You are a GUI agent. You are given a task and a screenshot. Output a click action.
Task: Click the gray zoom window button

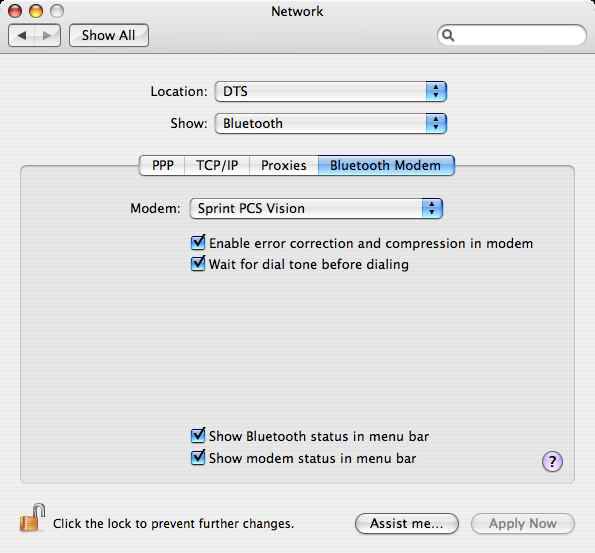[x=57, y=11]
